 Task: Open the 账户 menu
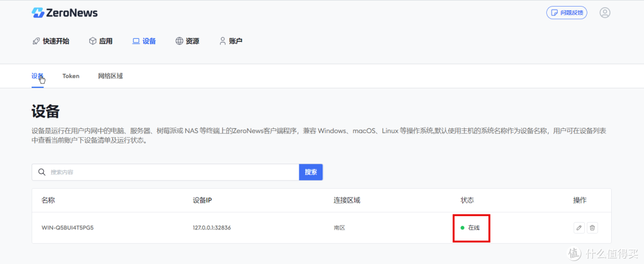click(231, 41)
